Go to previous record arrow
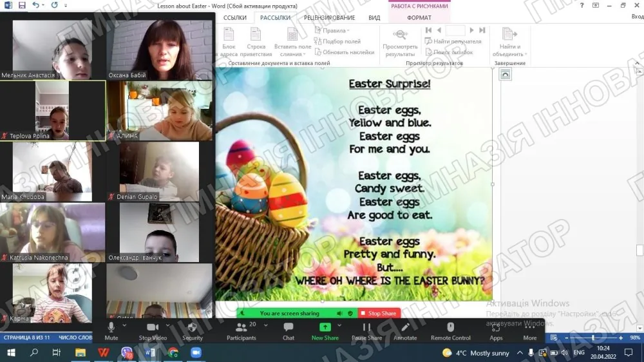Viewport: 644px width, 362px height. click(439, 30)
